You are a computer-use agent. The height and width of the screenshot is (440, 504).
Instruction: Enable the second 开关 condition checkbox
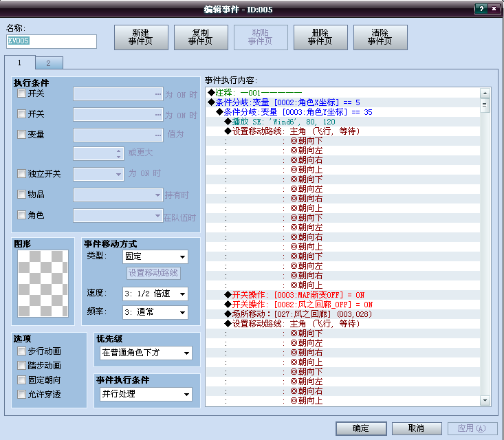tap(21, 113)
